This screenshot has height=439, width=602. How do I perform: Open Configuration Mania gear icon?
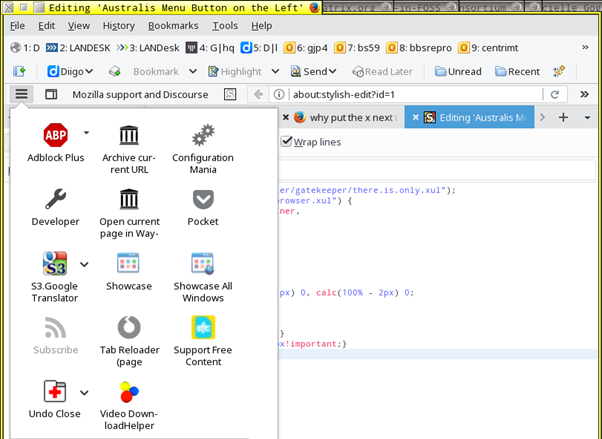coord(203,136)
